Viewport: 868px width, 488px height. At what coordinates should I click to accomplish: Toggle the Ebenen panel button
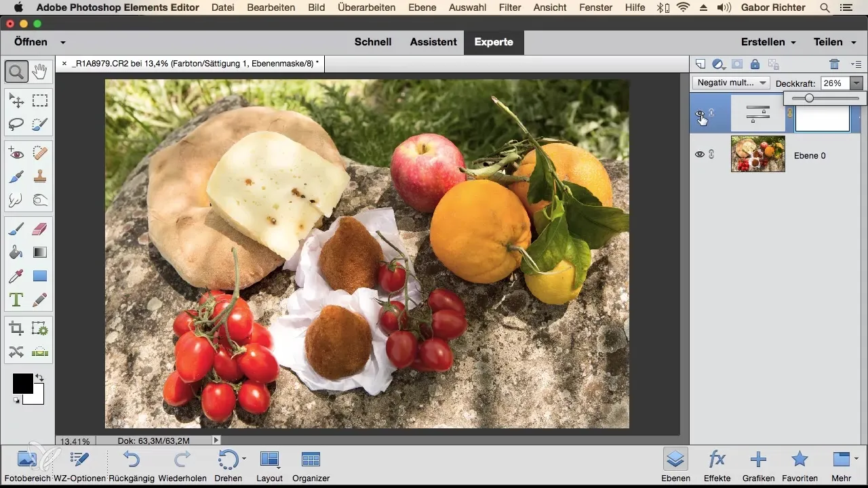click(x=675, y=466)
